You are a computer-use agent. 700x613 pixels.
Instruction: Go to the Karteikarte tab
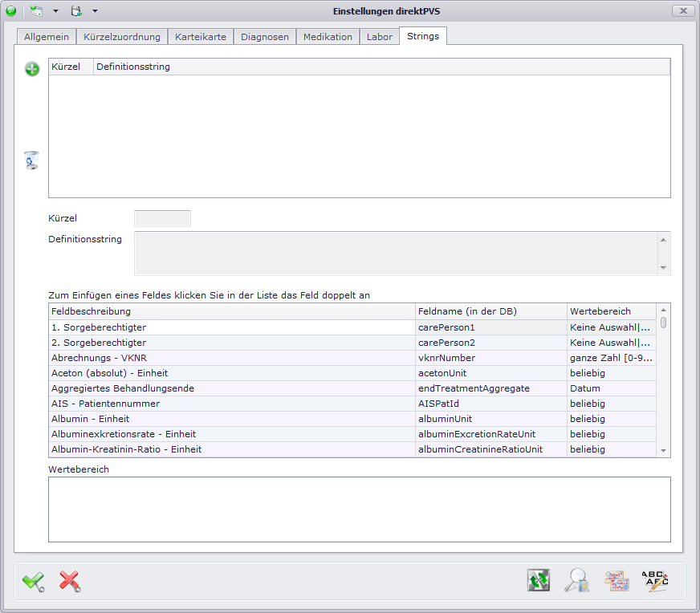pyautogui.click(x=201, y=37)
